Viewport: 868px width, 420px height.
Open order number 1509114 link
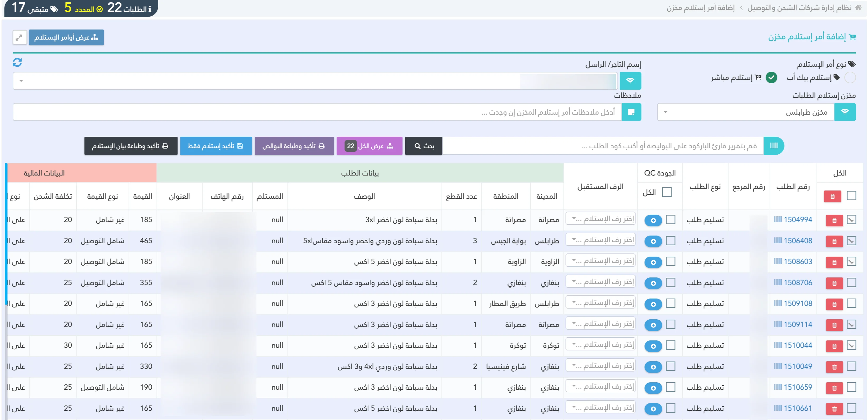tap(798, 324)
